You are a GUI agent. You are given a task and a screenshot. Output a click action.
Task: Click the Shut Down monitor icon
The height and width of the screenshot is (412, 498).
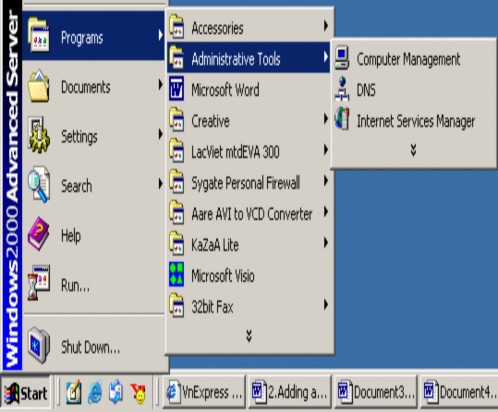coord(38,345)
